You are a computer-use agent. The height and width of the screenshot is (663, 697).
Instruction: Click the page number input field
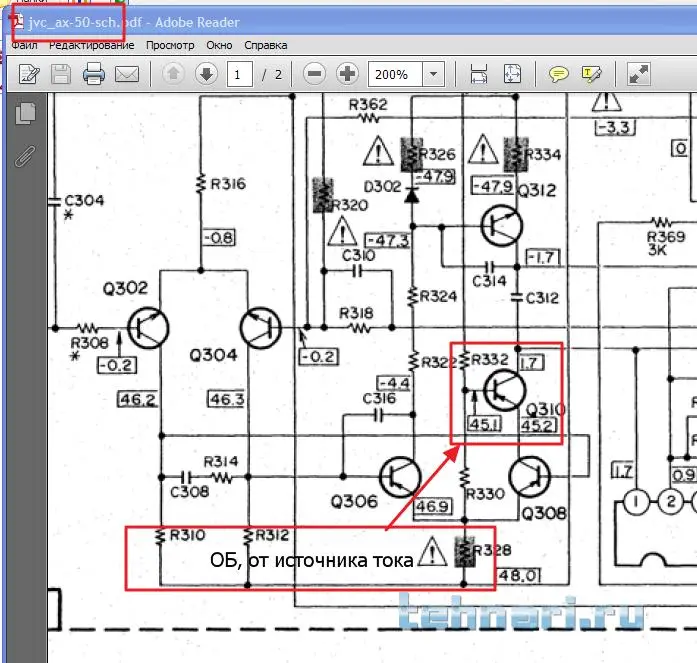pos(240,74)
